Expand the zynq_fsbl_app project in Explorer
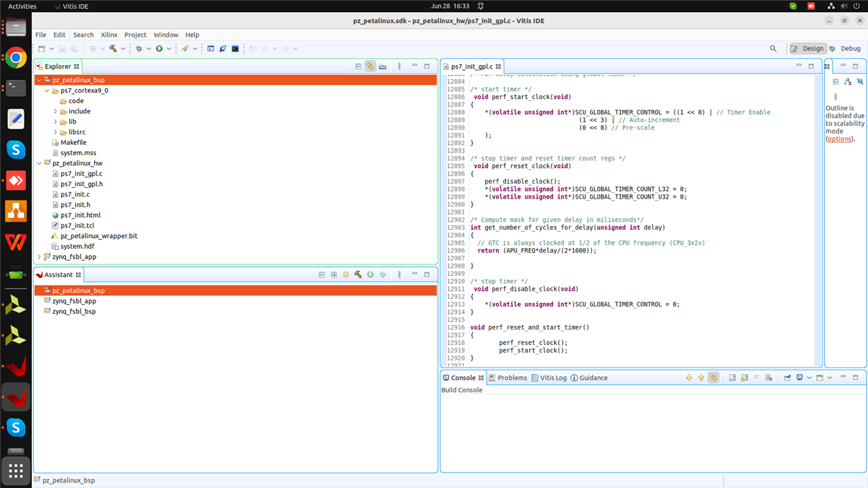Viewport: 868px width, 488px height. click(x=39, y=257)
